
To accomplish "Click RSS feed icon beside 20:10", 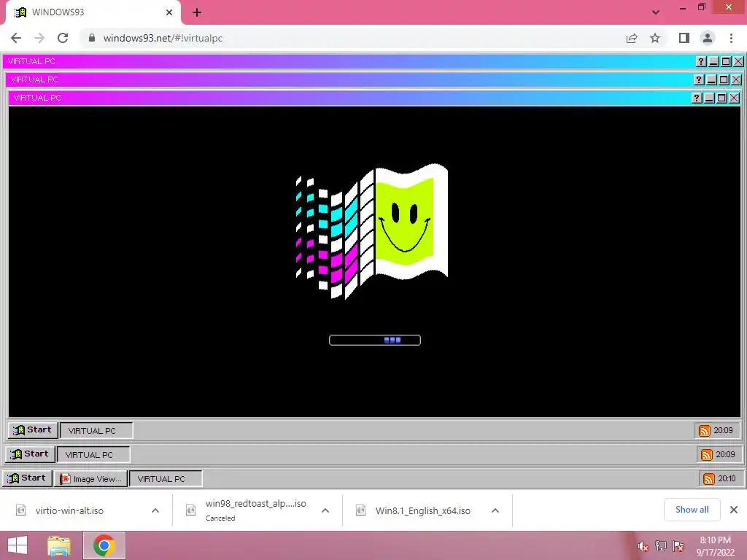I will 709,478.
